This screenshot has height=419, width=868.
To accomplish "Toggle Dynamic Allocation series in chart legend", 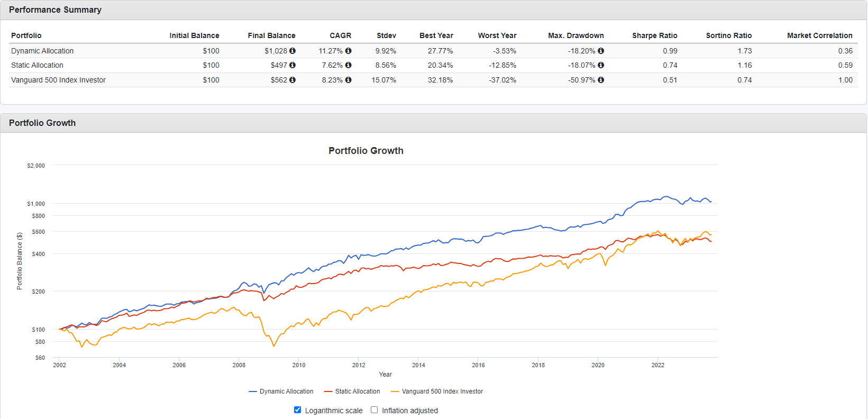I will 281,391.
